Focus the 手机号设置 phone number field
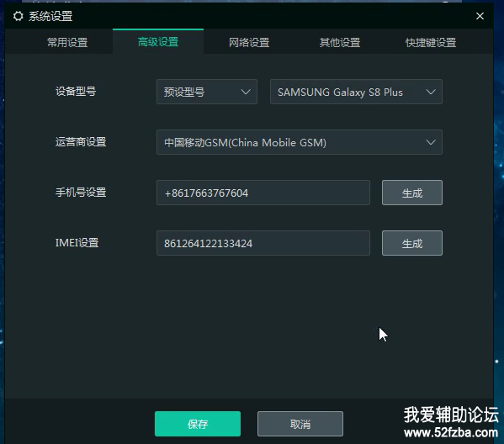Image resolution: width=504 pixels, height=444 pixels. [x=263, y=193]
